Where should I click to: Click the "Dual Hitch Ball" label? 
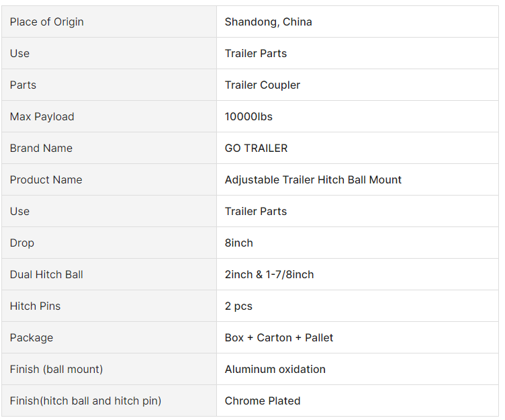[x=46, y=274]
